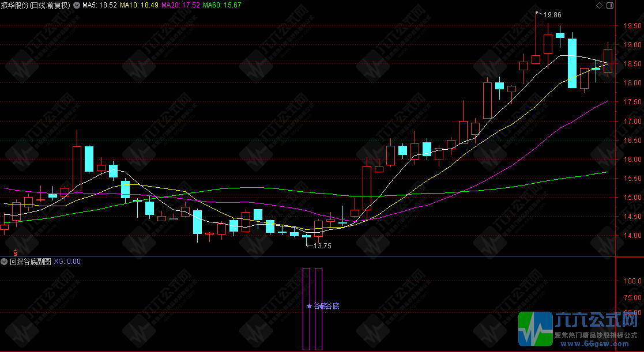Viewport: 644px width, 352px height.
Task: Select the first magenta signal bar
Action: [x=306, y=309]
